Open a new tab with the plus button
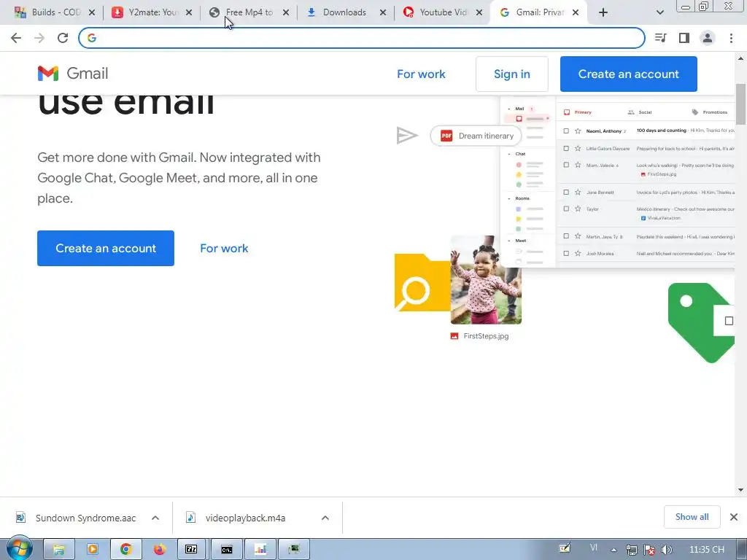 coord(603,12)
